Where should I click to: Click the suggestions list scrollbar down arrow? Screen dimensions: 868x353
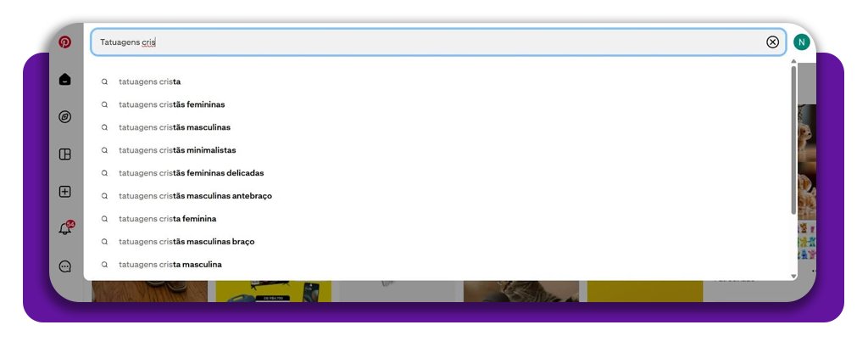[793, 276]
